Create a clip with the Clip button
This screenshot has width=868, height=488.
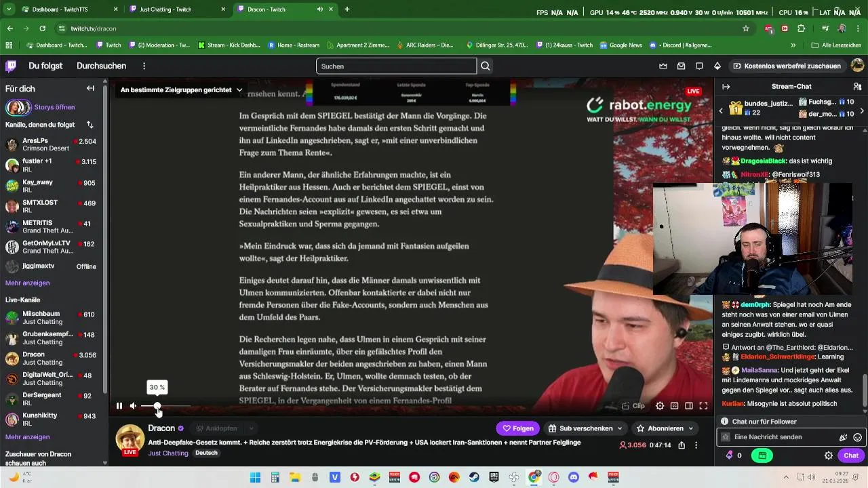point(633,406)
